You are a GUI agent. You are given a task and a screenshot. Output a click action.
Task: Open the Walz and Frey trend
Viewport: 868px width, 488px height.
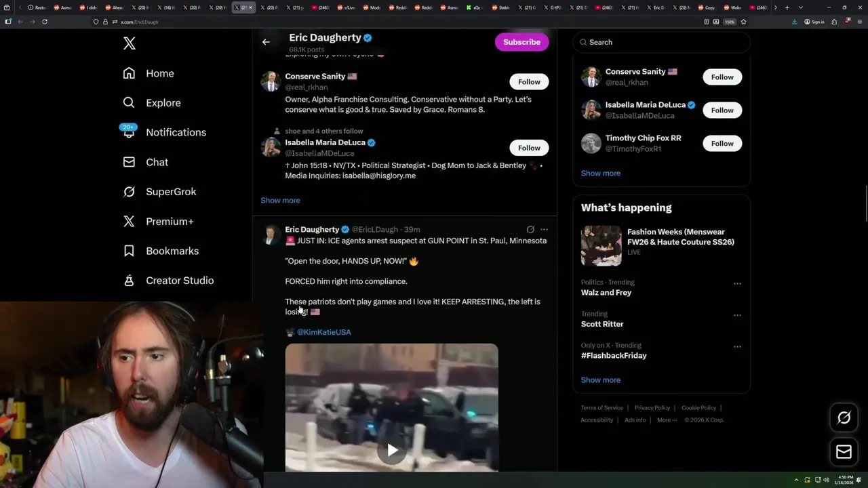coord(606,293)
